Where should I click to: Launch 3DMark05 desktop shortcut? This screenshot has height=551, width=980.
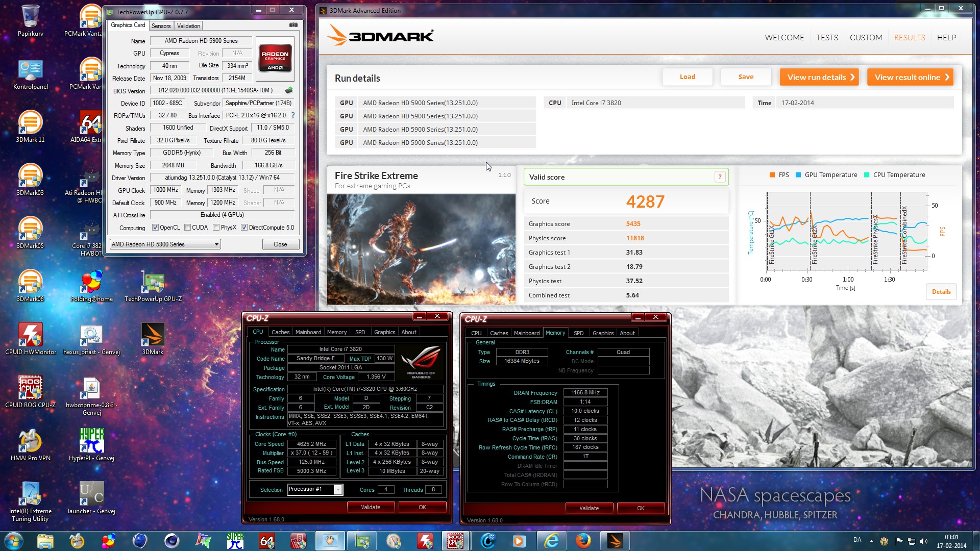tap(30, 233)
